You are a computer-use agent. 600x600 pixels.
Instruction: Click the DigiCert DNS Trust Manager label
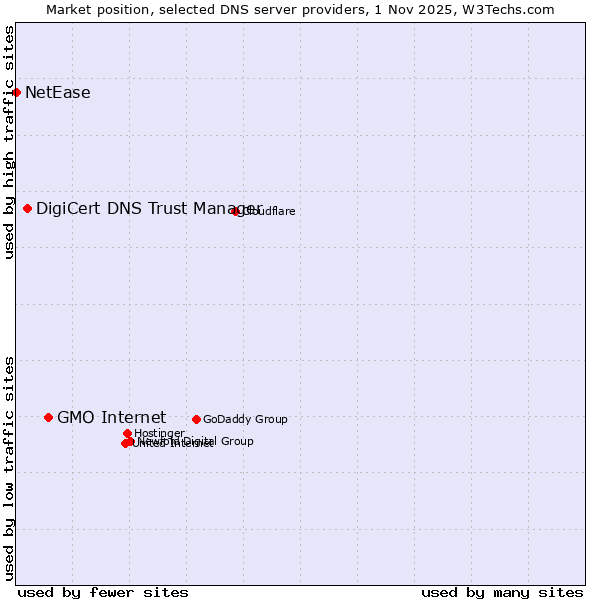(x=148, y=208)
